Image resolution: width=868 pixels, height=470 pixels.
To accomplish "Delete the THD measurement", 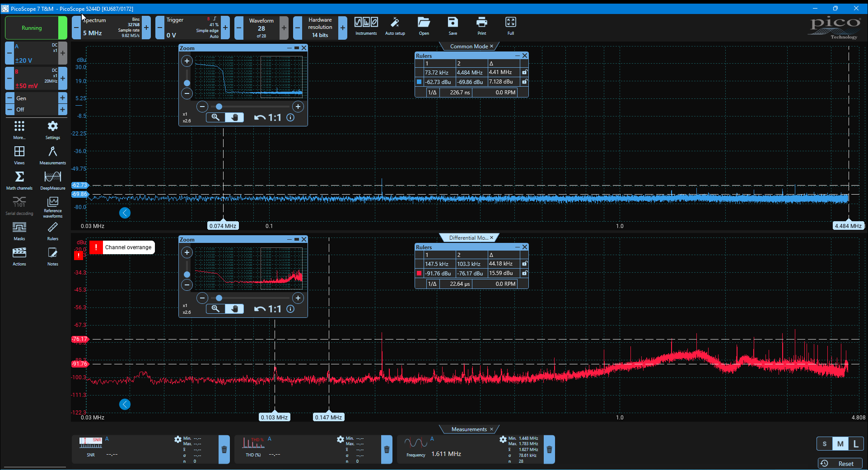I will pyautogui.click(x=387, y=450).
